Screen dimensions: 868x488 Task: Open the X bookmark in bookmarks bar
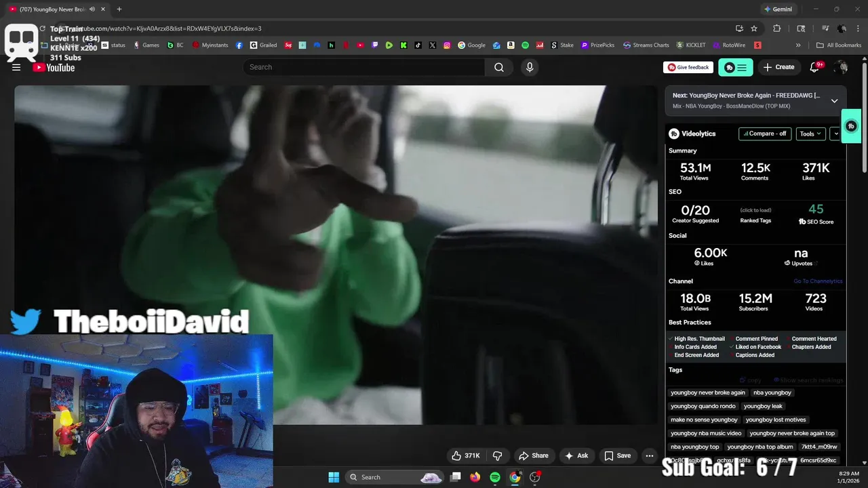(x=433, y=45)
